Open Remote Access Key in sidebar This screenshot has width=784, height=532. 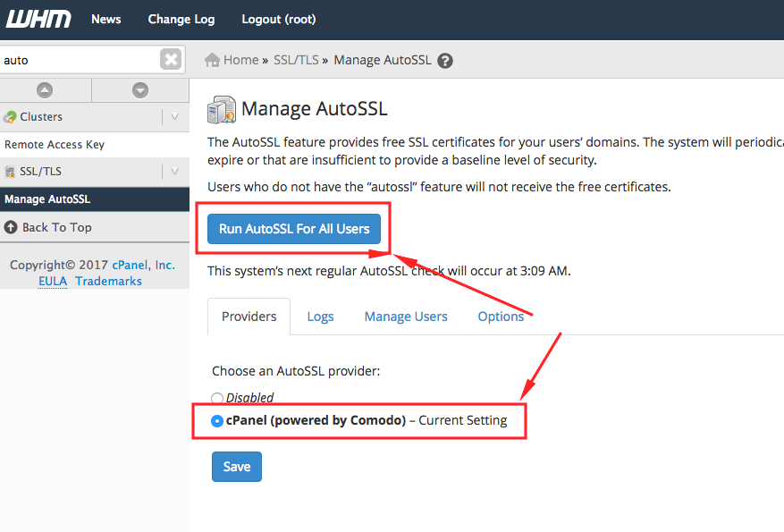55,145
